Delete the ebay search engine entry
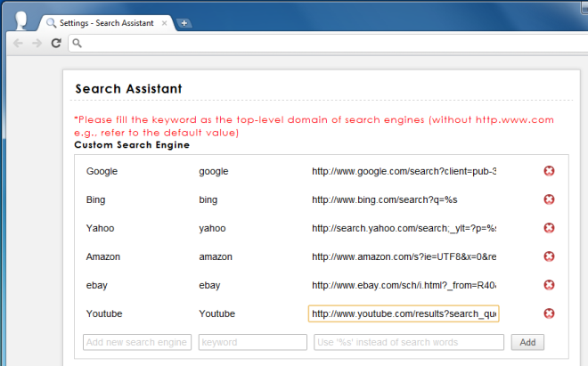 coord(549,285)
